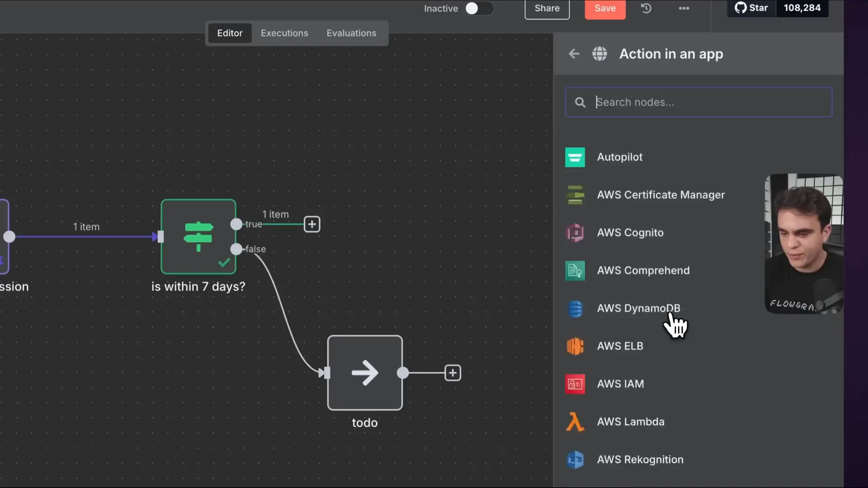Click the AWS ELB icon
The height and width of the screenshot is (488, 868).
[x=575, y=346]
